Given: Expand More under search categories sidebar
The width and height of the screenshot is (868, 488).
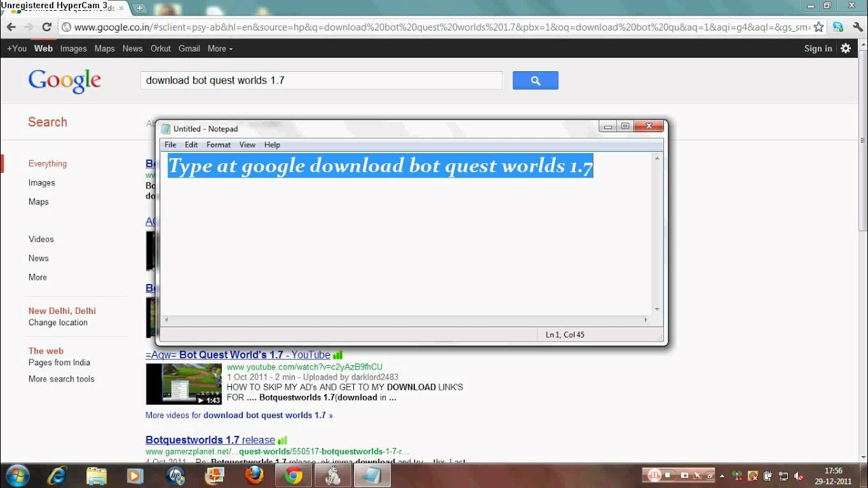Looking at the screenshot, I should tap(38, 277).
